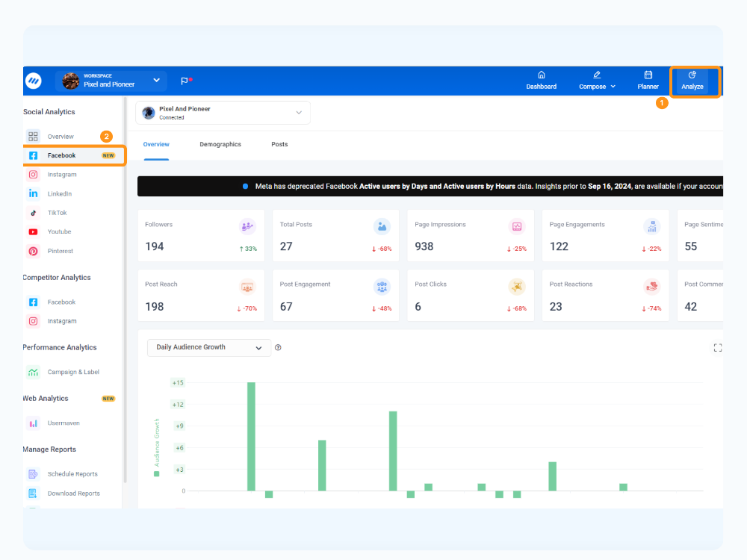This screenshot has height=560, width=747.
Task: Click the Planner calendar icon
Action: point(648,75)
